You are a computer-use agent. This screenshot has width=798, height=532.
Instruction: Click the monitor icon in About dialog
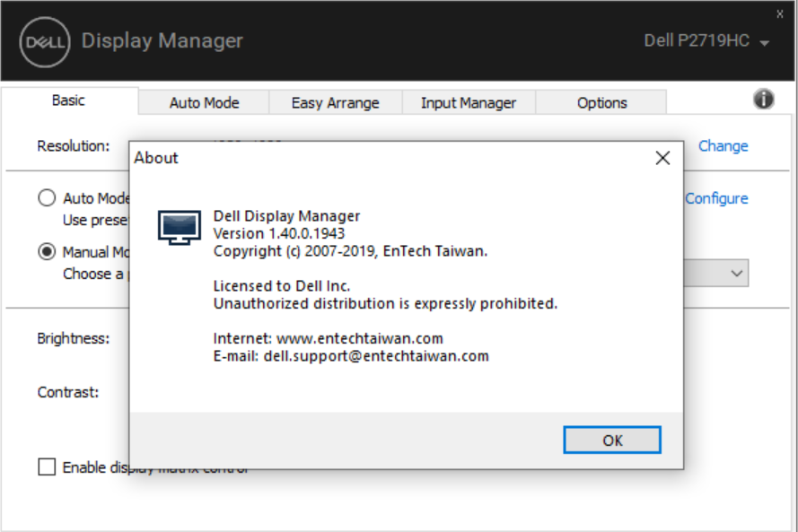coord(180,227)
